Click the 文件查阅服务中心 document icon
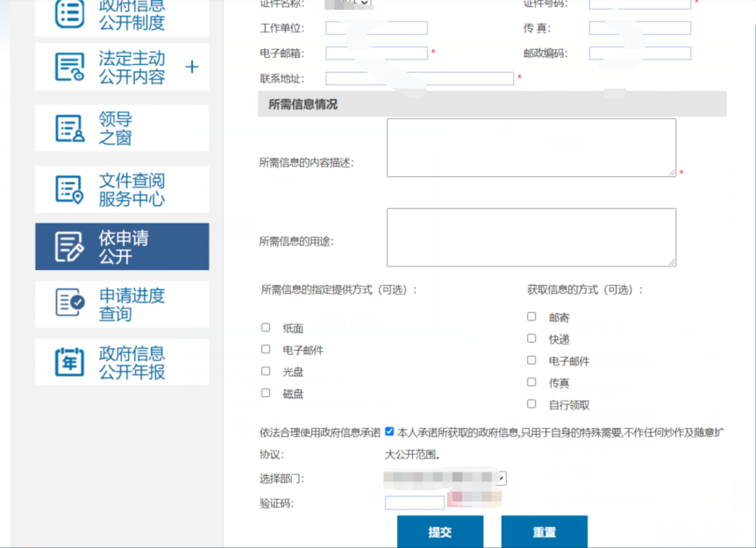Viewport: 756px width, 548px height. coord(70,189)
